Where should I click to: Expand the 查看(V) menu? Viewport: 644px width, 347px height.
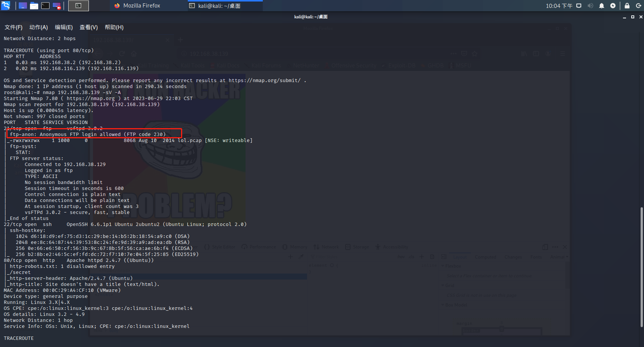click(88, 27)
